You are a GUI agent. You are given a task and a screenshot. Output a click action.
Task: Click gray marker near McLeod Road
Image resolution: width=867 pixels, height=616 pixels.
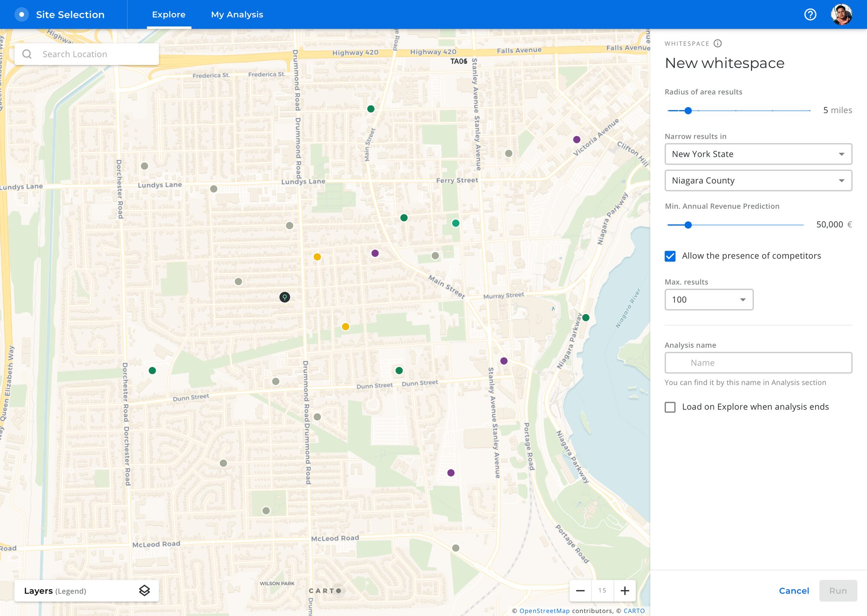click(x=456, y=548)
